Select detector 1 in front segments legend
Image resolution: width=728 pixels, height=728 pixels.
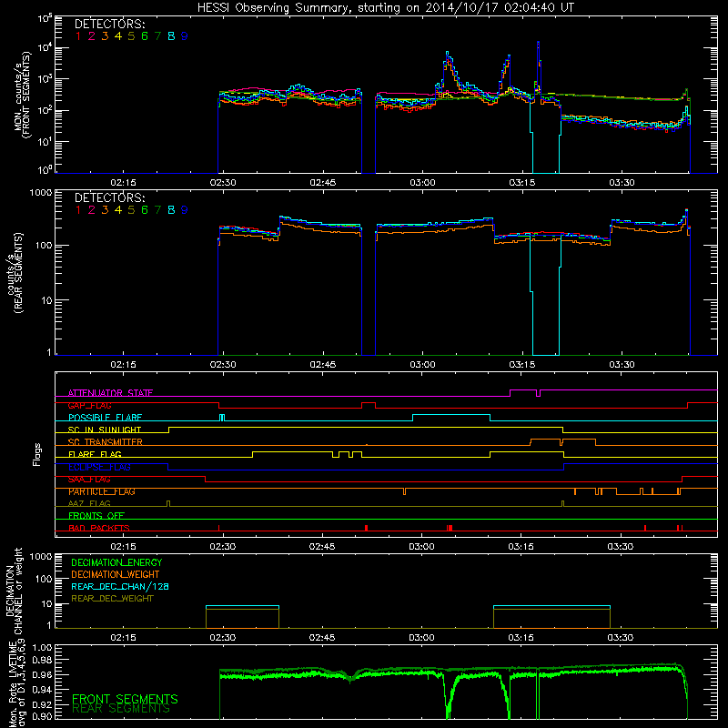click(x=78, y=36)
